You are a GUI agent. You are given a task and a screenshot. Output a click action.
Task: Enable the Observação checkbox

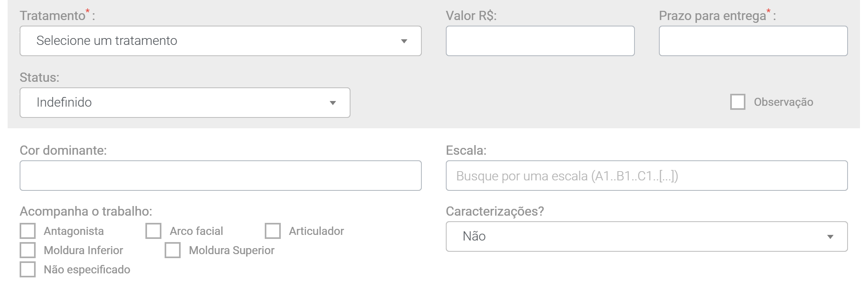[x=738, y=102]
